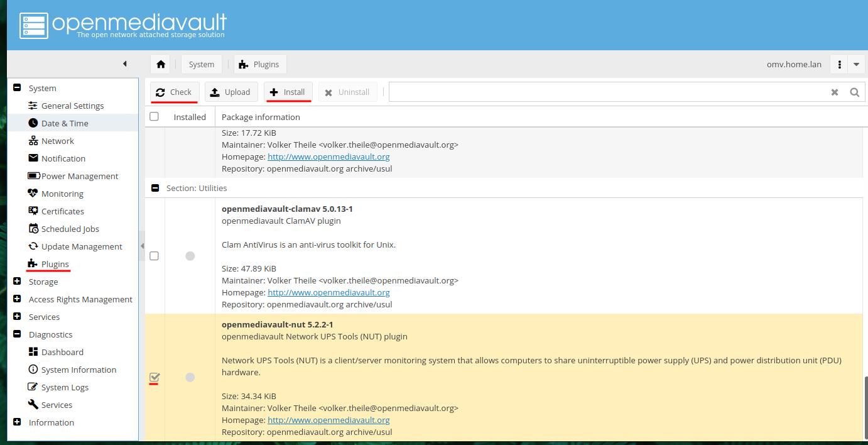Open homepage link for clamav plugin

coord(328,292)
